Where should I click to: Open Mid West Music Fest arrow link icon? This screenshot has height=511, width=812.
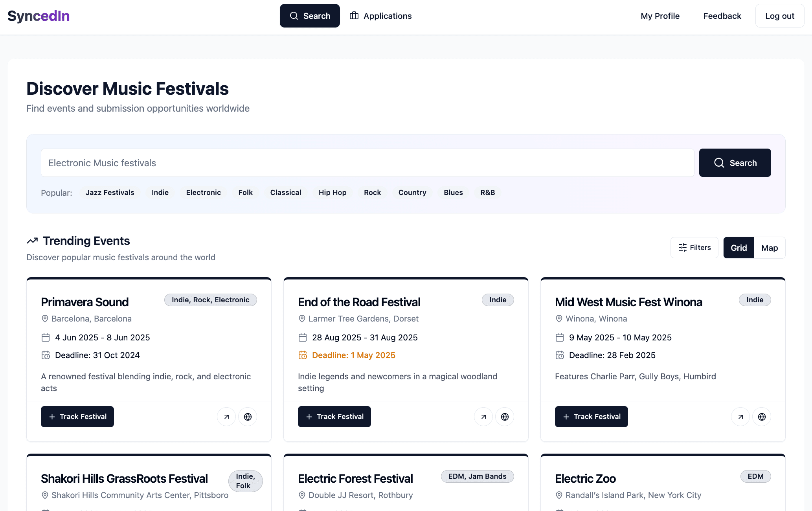[x=740, y=417]
